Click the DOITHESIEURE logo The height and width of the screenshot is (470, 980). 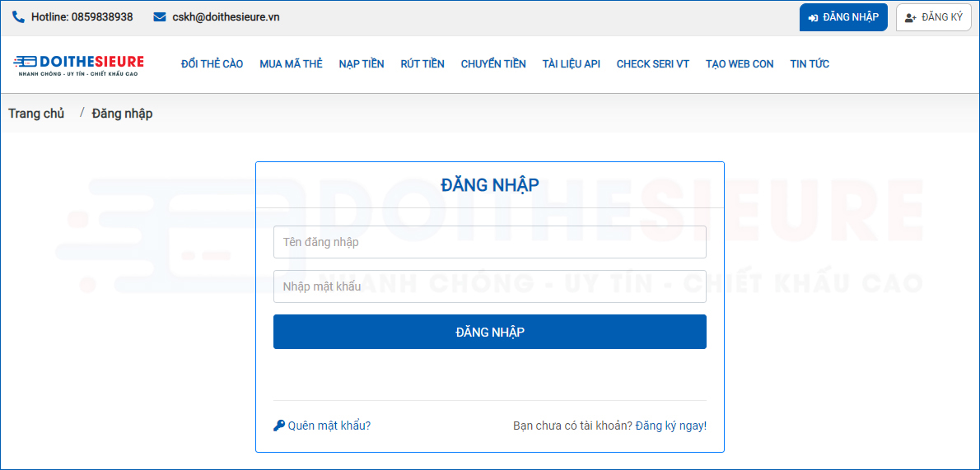79,65
